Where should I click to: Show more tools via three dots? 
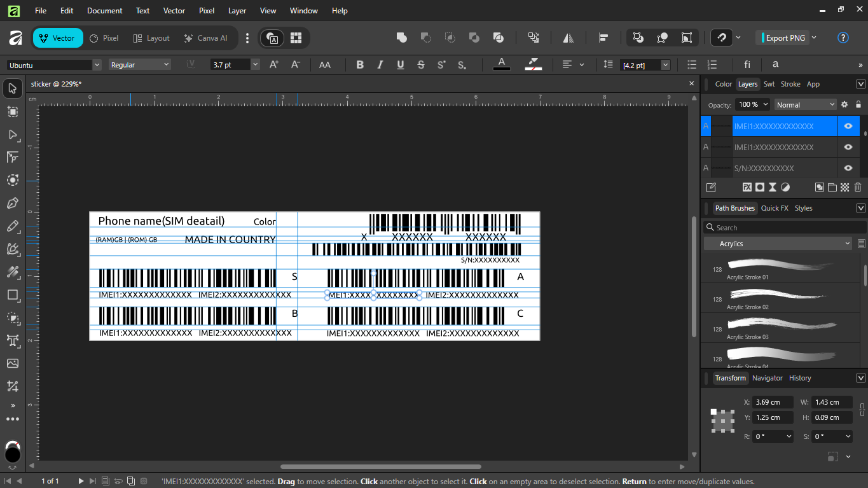[x=13, y=419]
